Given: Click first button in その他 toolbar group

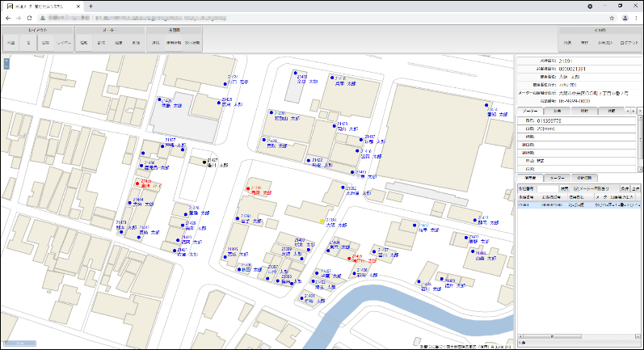Looking at the screenshot, I should point(567,43).
